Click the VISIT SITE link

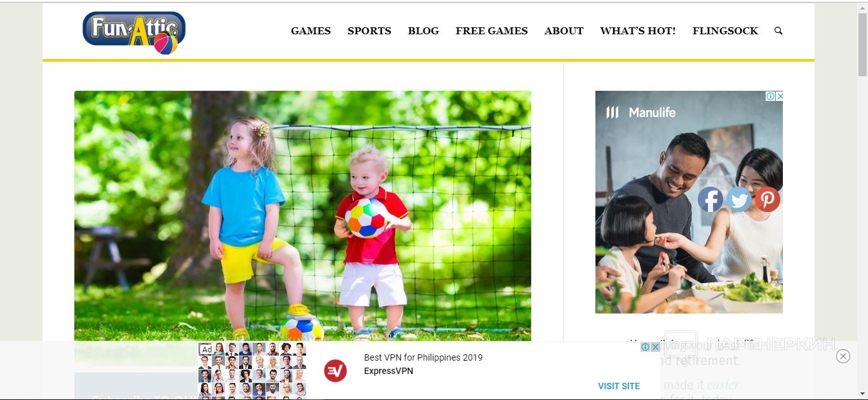(619, 386)
